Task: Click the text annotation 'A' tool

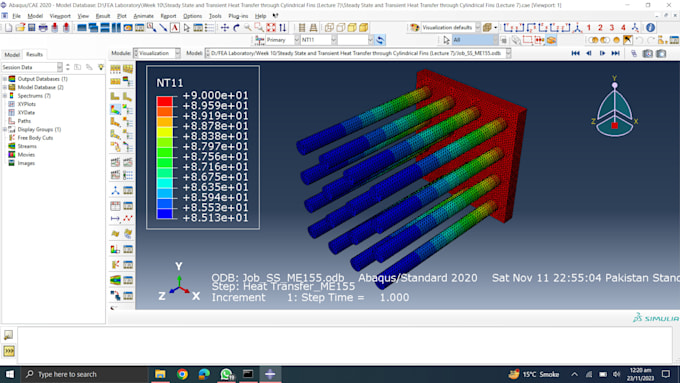Action: click(175, 27)
